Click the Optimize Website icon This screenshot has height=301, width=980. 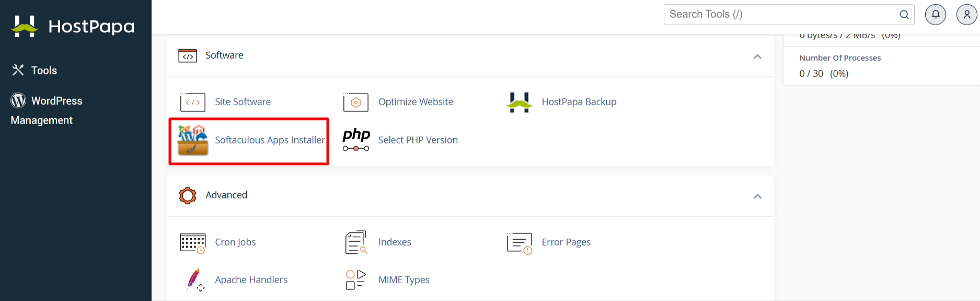click(x=356, y=102)
